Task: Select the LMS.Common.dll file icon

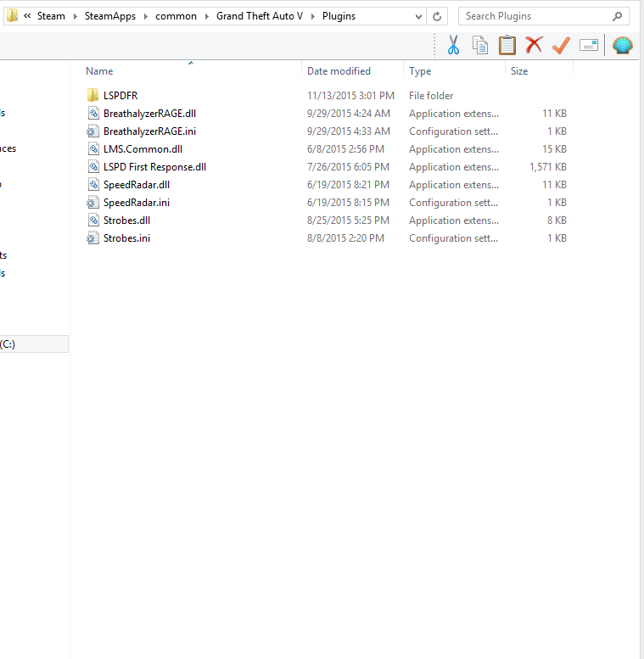Action: click(93, 148)
